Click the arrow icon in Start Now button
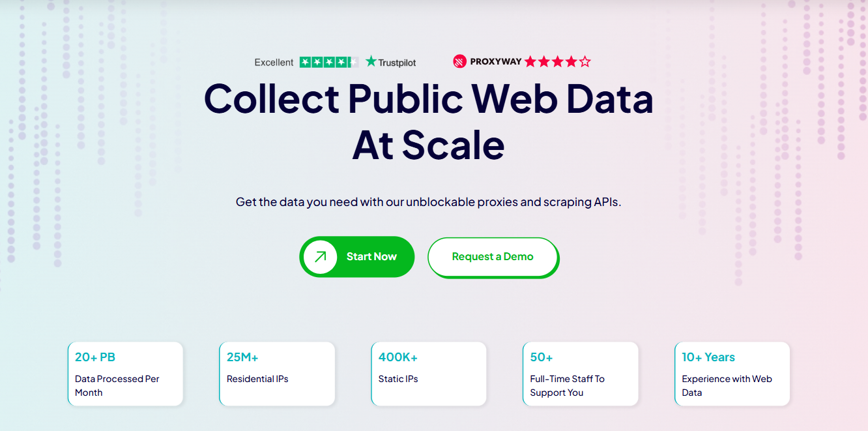The image size is (868, 431). tap(320, 257)
